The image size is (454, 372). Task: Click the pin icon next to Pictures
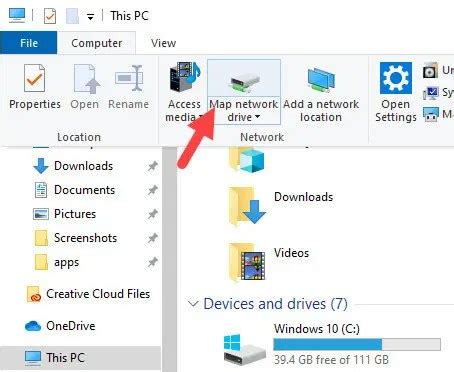pos(153,214)
